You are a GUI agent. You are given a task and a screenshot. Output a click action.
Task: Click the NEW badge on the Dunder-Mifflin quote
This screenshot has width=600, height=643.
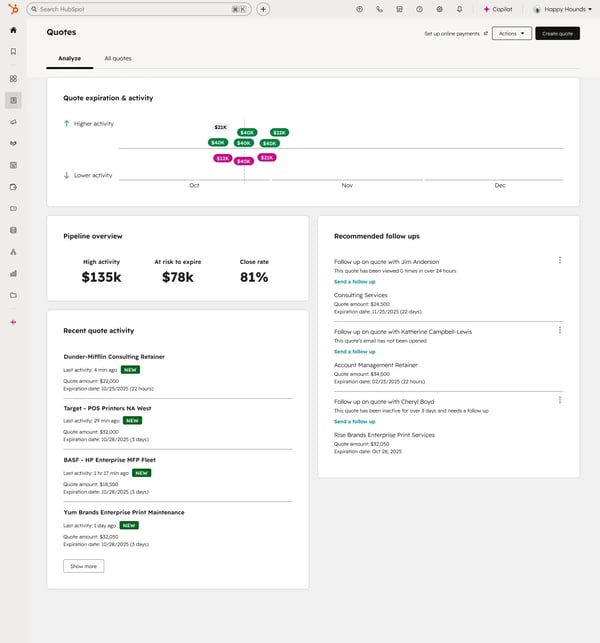tap(130, 370)
